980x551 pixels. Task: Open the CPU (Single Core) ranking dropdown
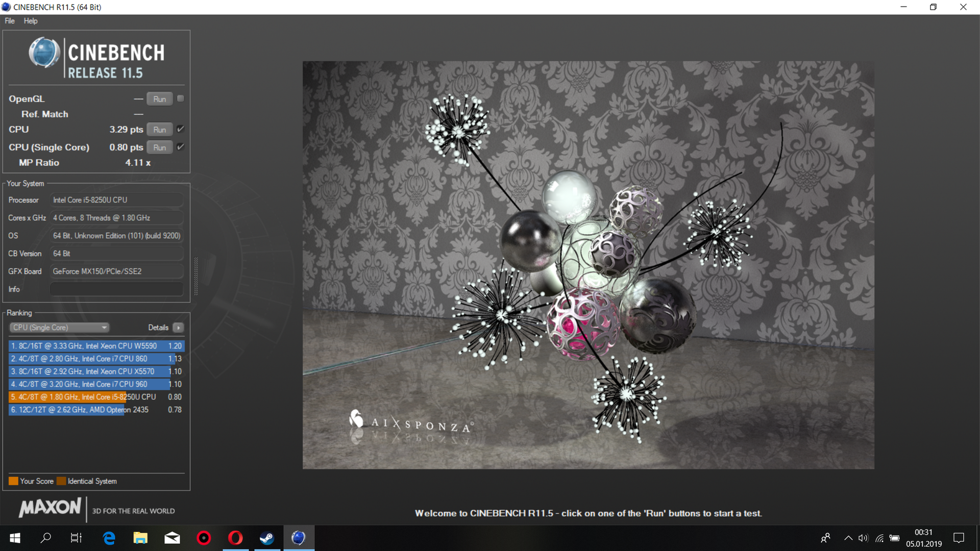pyautogui.click(x=60, y=328)
